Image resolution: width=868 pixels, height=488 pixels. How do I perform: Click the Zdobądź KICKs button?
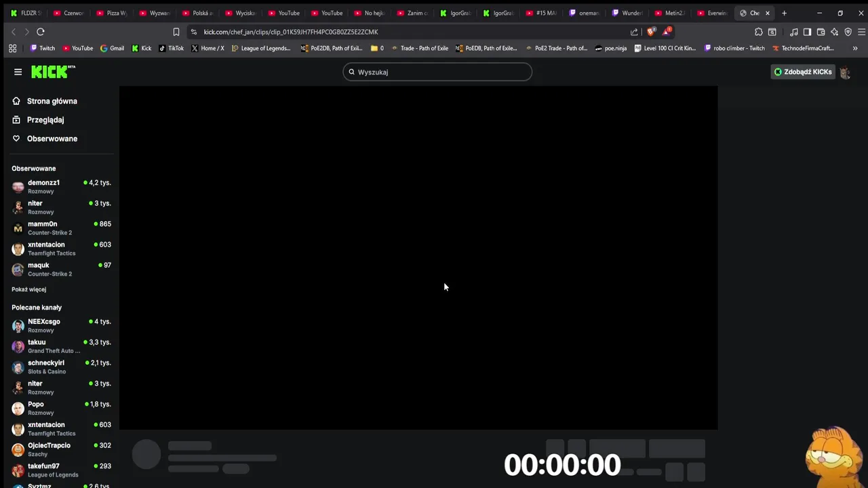[x=802, y=72]
